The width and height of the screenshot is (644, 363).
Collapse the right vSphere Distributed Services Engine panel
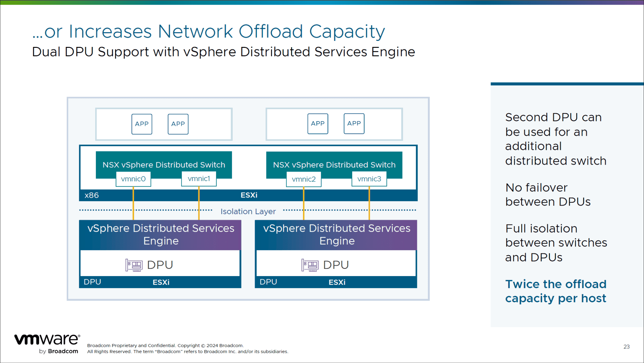[336, 235]
